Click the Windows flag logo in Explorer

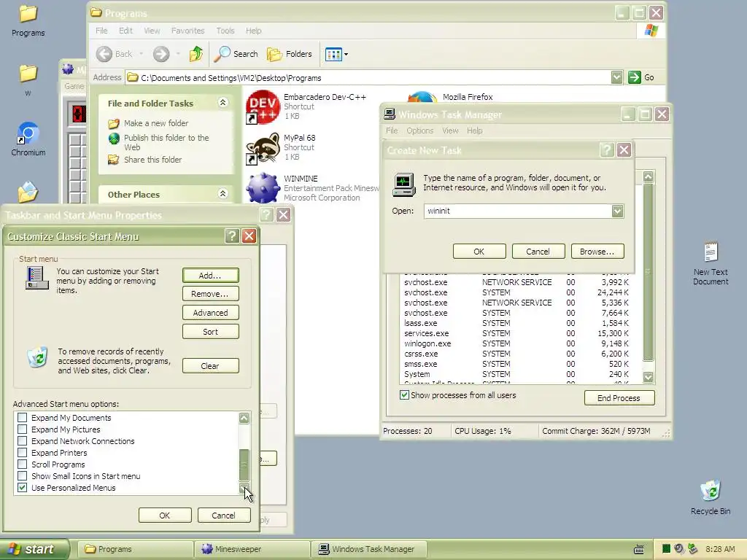click(651, 31)
